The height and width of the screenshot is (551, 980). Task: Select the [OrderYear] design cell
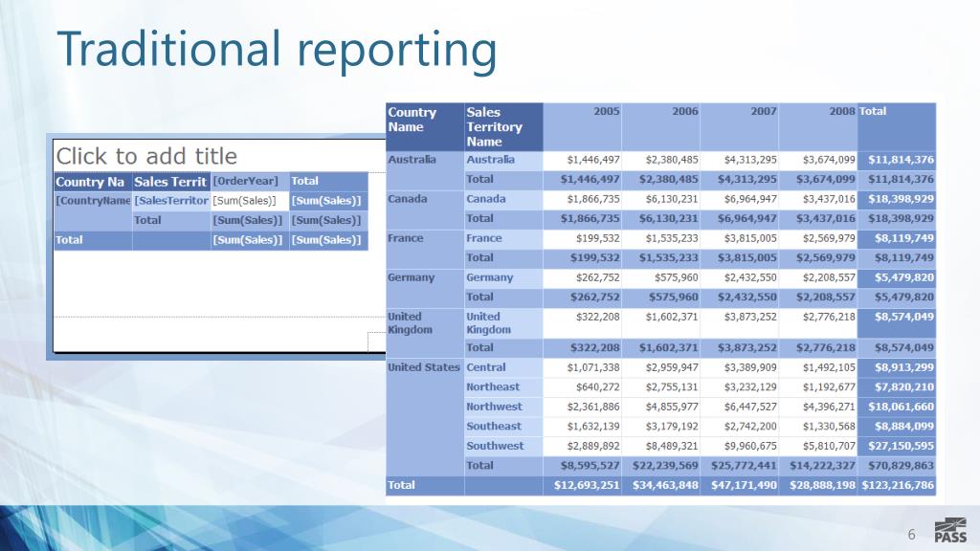[x=250, y=181]
